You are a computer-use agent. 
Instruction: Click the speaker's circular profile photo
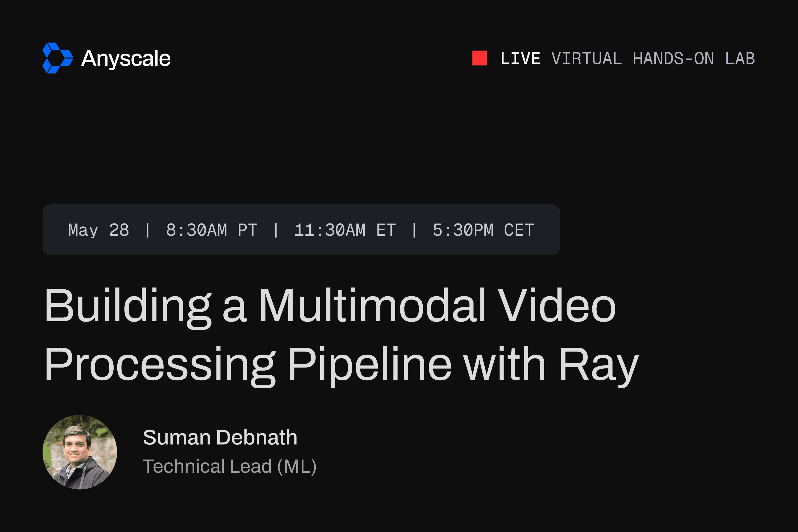80,452
